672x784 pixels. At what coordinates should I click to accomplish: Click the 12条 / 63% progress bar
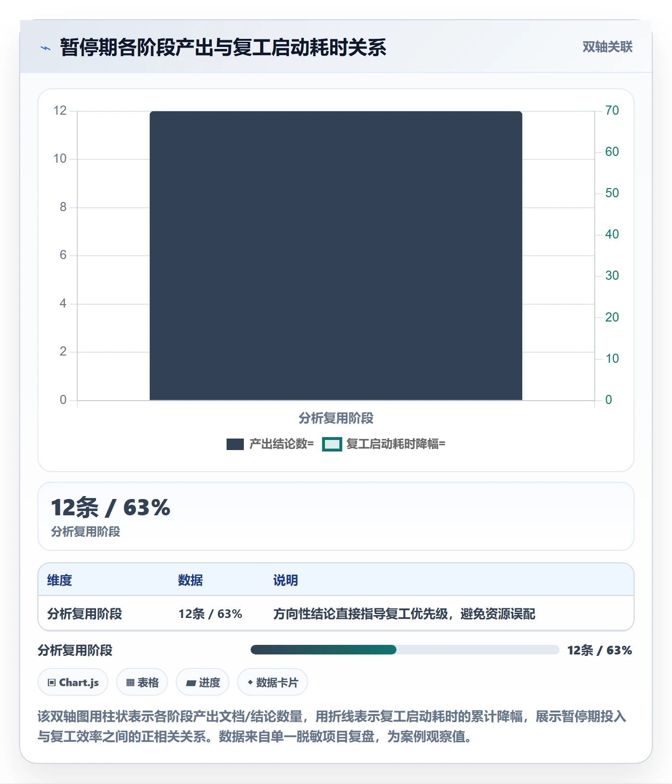pyautogui.click(x=405, y=650)
